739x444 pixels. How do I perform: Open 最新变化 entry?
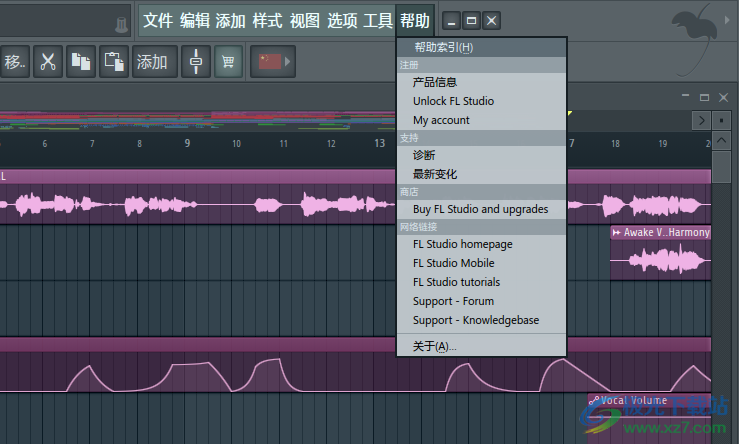[481, 174]
